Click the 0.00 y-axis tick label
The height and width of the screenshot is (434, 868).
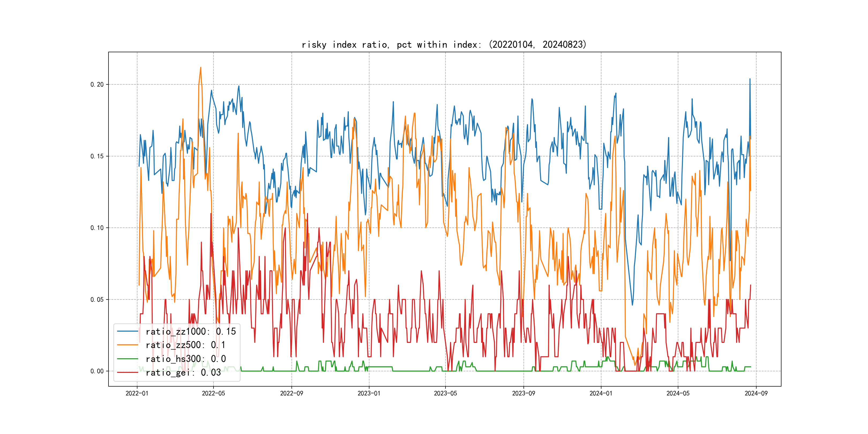[x=97, y=371]
